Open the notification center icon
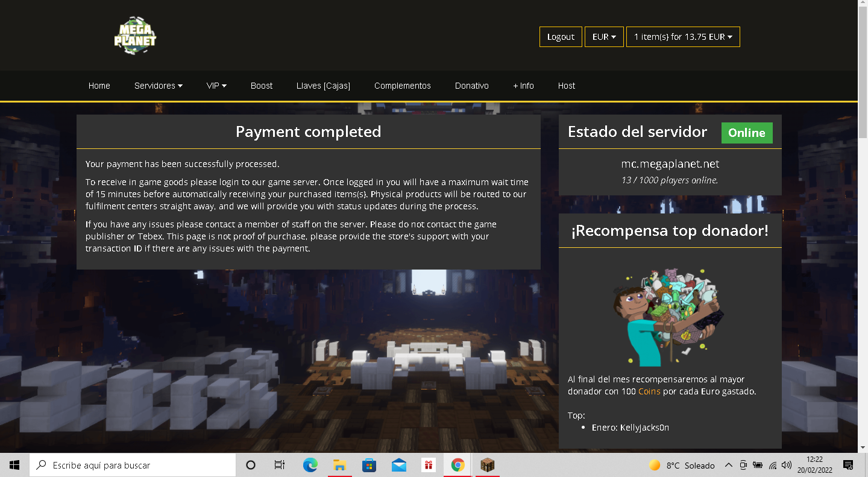The width and height of the screenshot is (868, 477). [848, 465]
